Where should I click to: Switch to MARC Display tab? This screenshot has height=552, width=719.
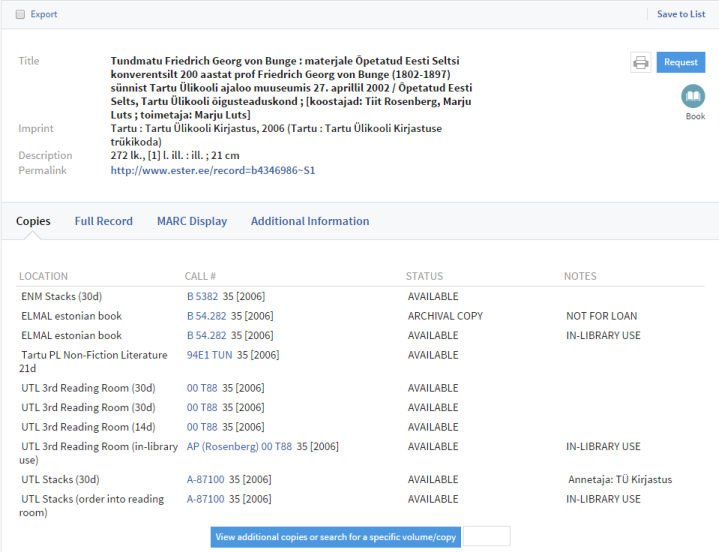tap(191, 221)
